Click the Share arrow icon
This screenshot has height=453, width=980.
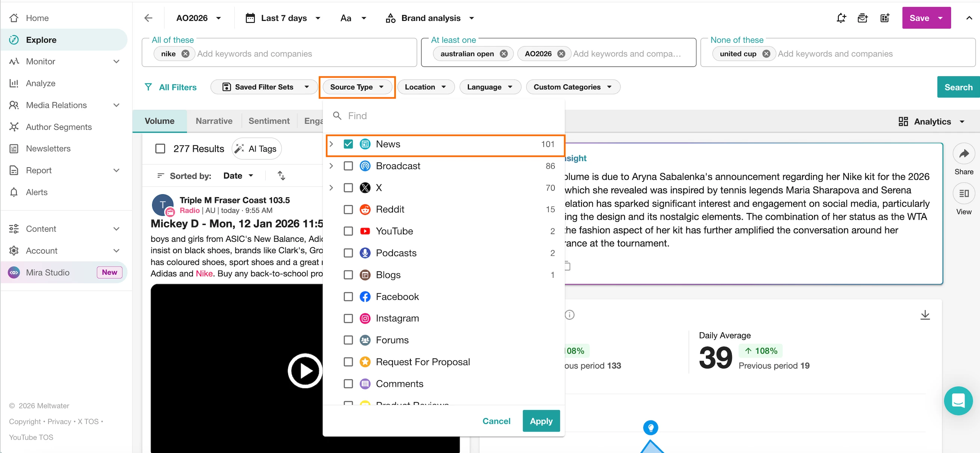click(964, 154)
